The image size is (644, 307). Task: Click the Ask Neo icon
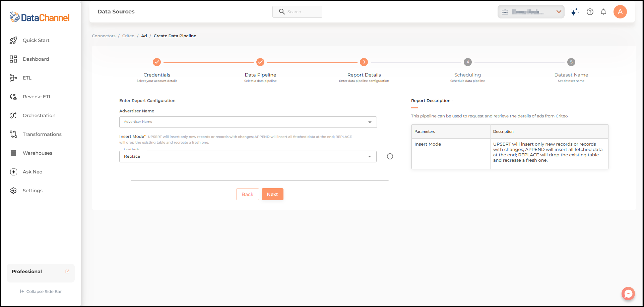pyautogui.click(x=13, y=172)
